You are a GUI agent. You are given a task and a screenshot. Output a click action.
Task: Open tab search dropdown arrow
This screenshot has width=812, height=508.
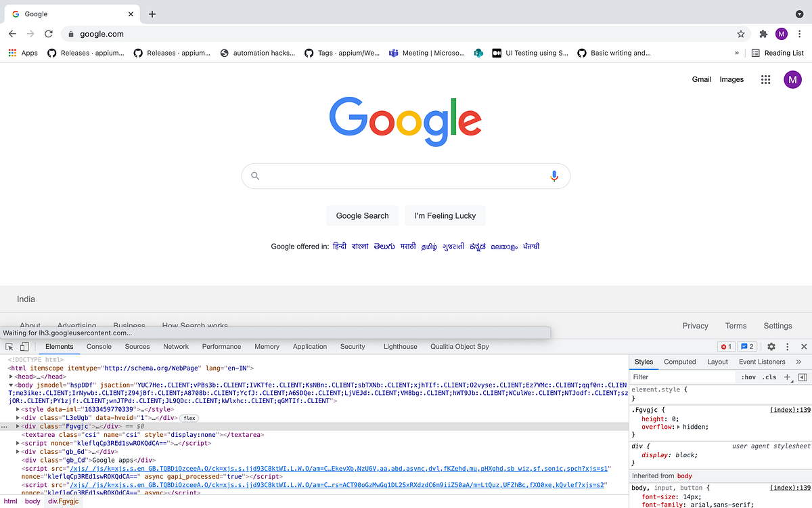point(799,14)
